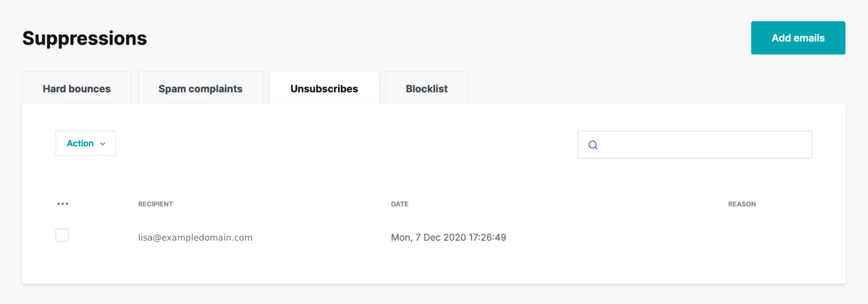
Task: Switch to the Hard bounces tab
Action: point(76,89)
